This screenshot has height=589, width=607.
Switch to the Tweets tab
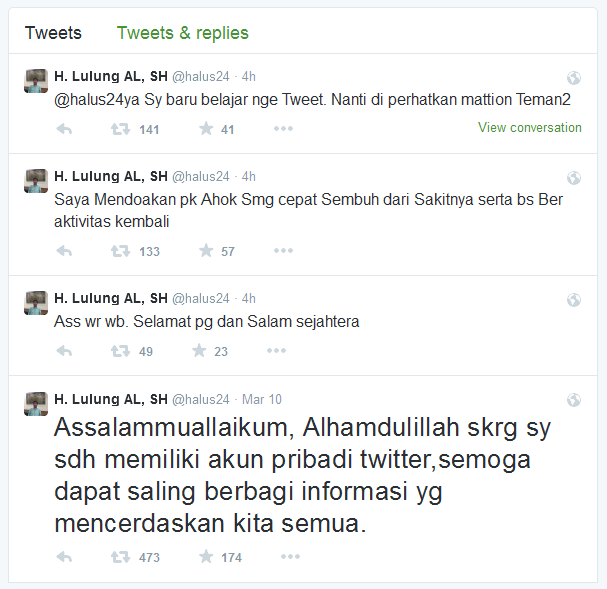[53, 33]
